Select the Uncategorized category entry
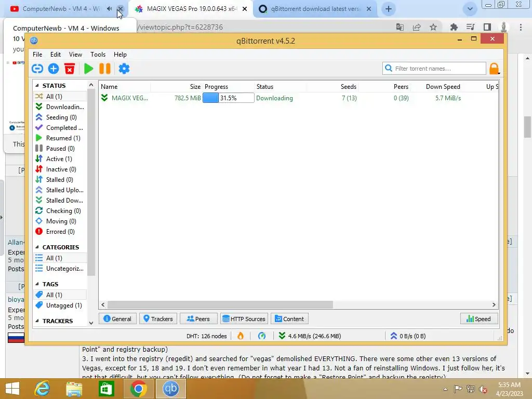This screenshot has width=532, height=399. point(60,269)
